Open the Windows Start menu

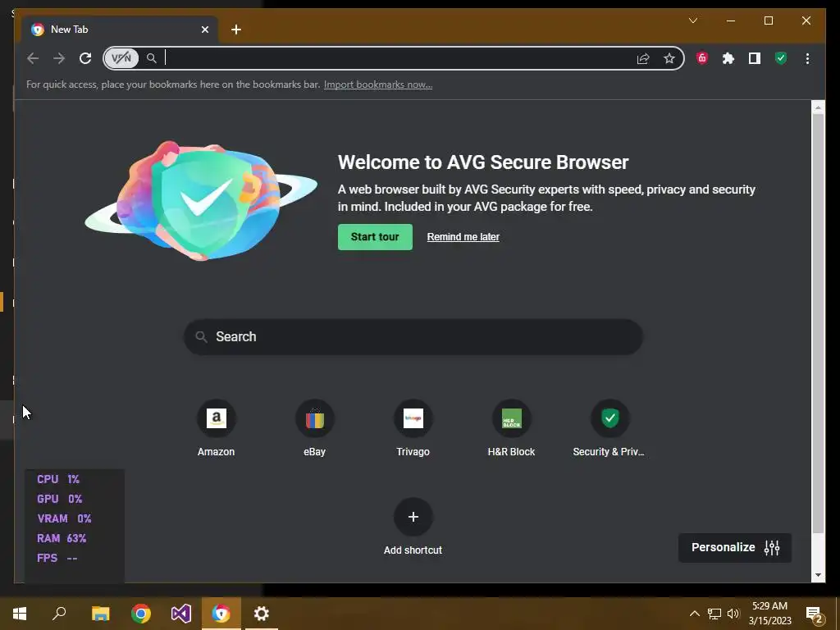coord(20,614)
